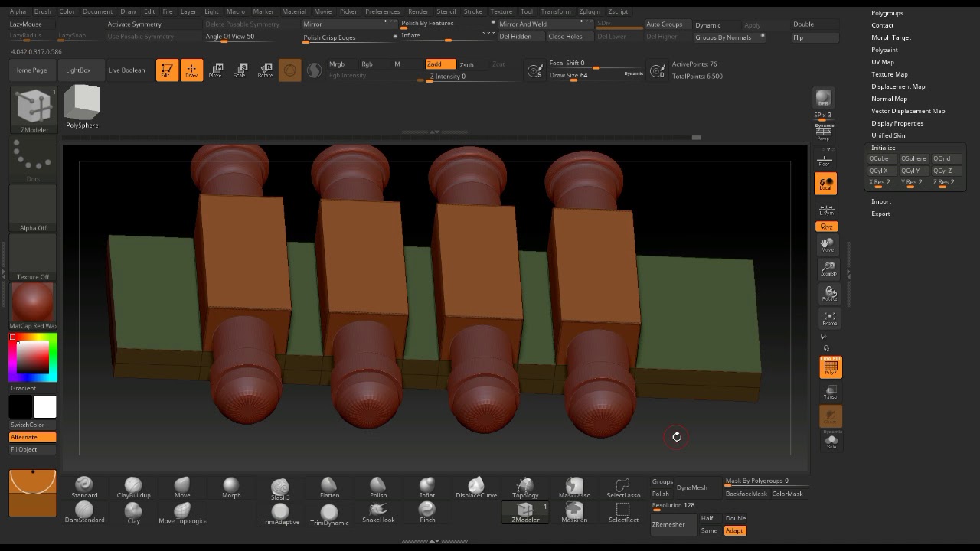Image resolution: width=980 pixels, height=551 pixels.
Task: Choose the MaskLasso brush
Action: tap(574, 487)
